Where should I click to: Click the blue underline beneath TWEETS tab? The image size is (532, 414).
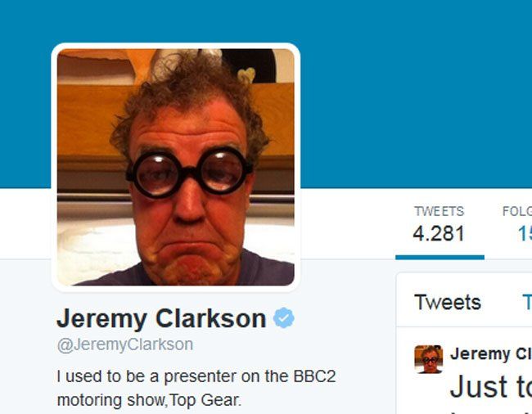point(440,258)
